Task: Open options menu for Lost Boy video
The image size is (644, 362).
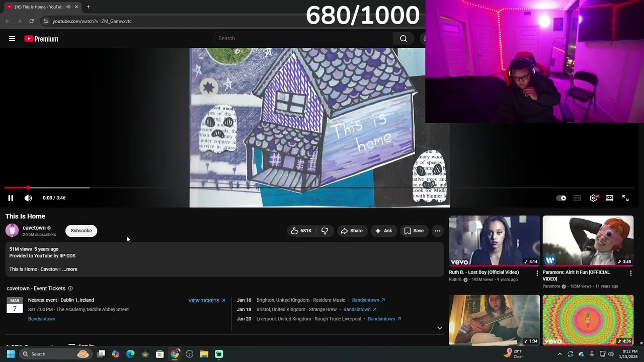Action: [537, 273]
